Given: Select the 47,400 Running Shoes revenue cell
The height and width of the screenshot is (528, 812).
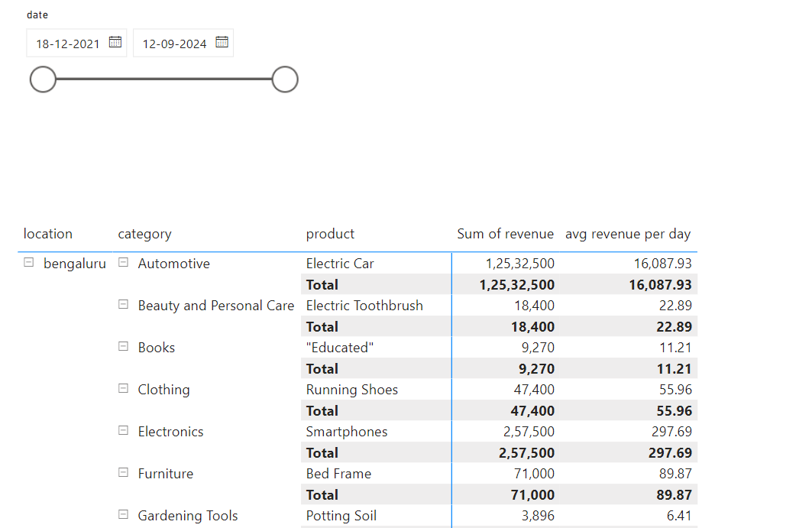Looking at the screenshot, I should tap(534, 390).
